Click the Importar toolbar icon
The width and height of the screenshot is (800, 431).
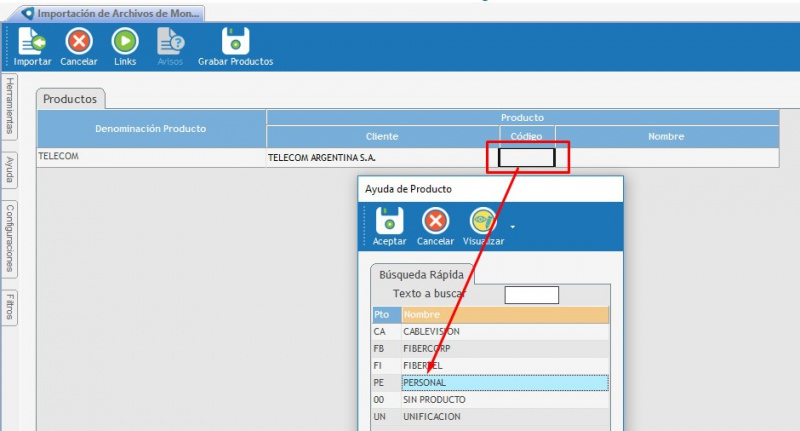pyautogui.click(x=32, y=42)
